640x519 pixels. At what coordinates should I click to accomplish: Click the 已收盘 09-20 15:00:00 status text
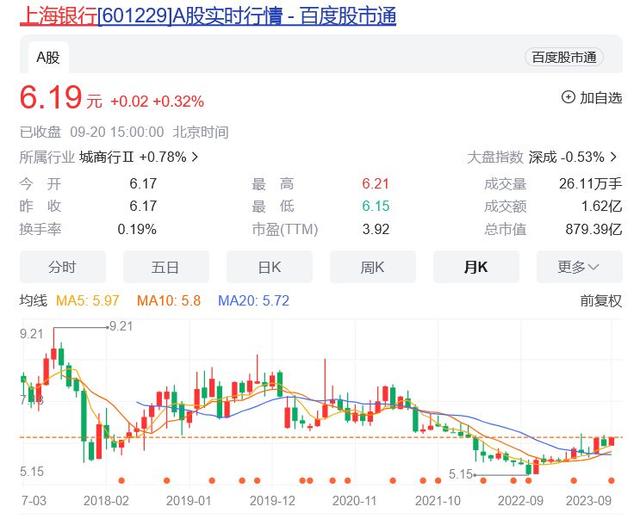pos(124,133)
